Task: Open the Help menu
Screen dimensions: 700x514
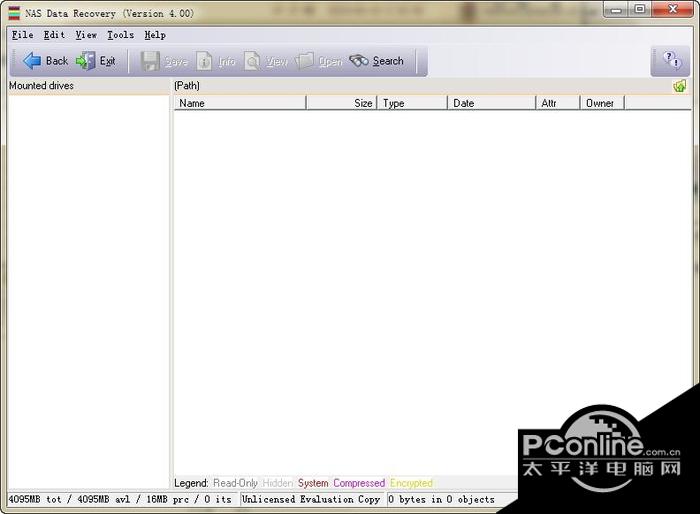Action: click(155, 35)
